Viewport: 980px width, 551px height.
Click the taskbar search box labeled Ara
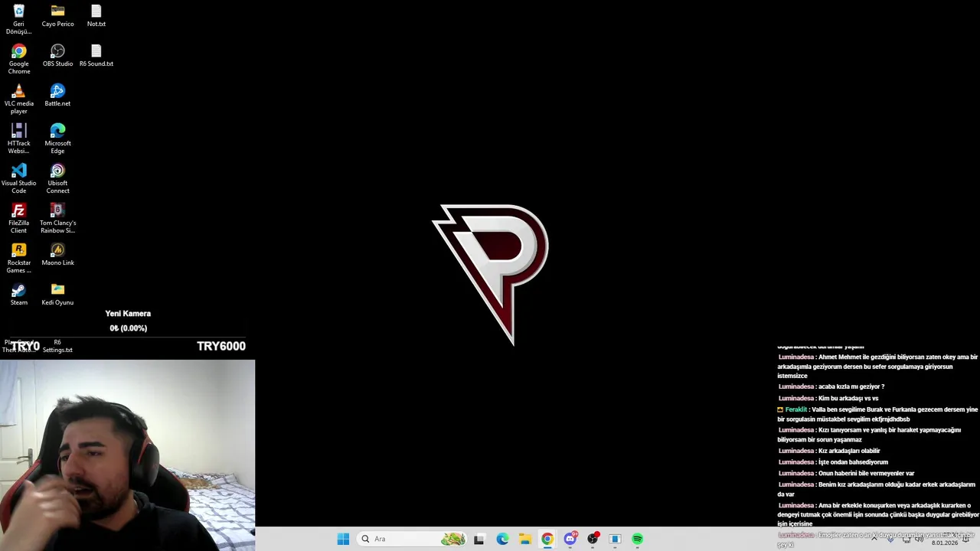(413, 539)
